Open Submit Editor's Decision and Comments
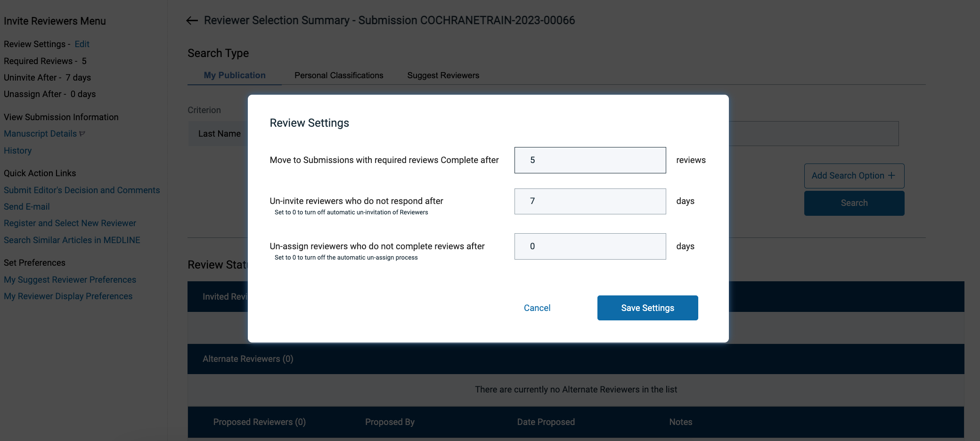Image resolution: width=980 pixels, height=441 pixels. pos(82,190)
